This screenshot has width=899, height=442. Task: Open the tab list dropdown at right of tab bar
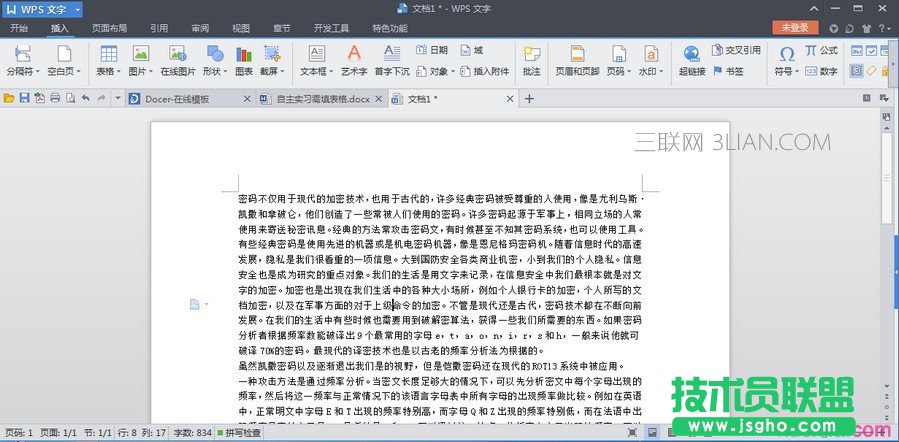pyautogui.click(x=884, y=99)
